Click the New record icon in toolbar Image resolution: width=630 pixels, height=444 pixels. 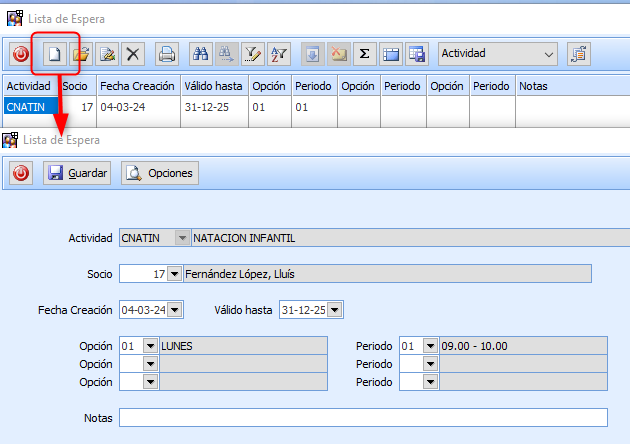point(55,53)
